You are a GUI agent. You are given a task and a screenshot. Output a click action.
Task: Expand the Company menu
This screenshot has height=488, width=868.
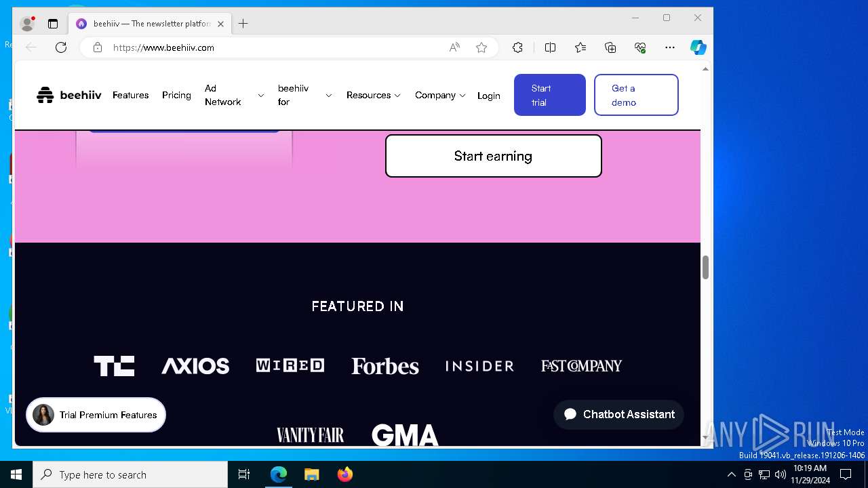440,95
